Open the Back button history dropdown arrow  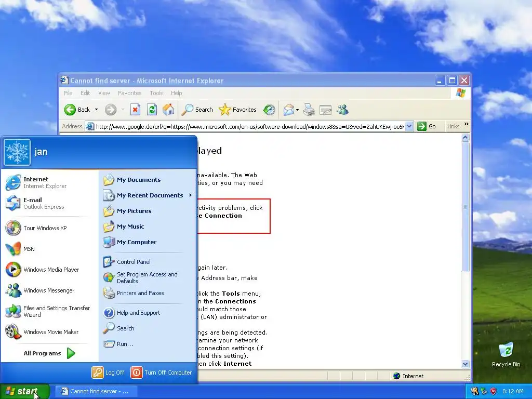pyautogui.click(x=96, y=110)
